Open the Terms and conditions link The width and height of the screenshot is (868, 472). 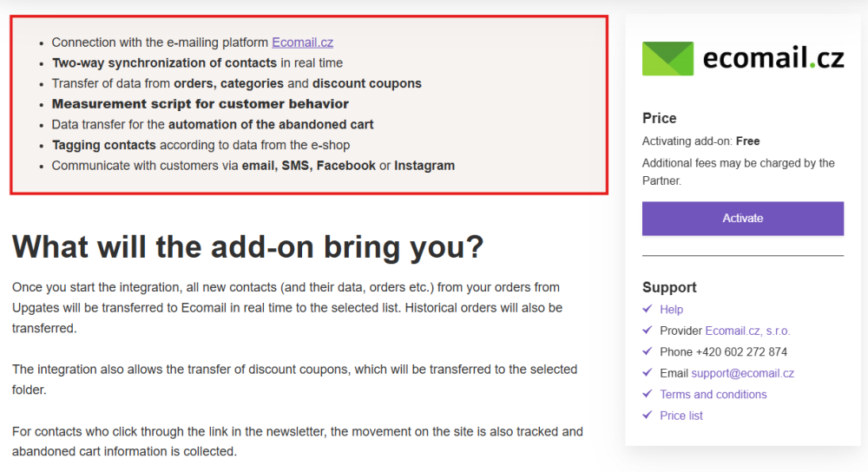[x=713, y=394]
